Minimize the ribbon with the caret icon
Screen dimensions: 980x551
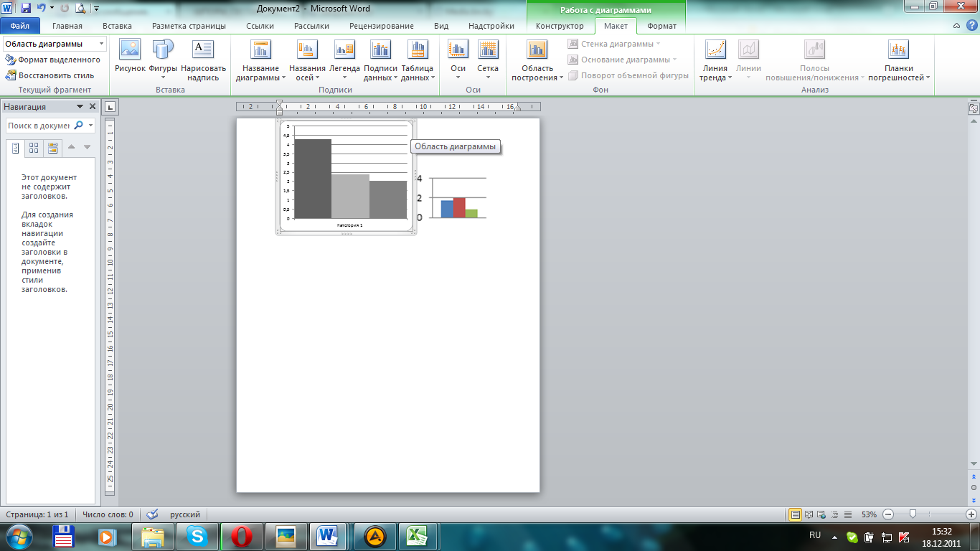point(956,26)
